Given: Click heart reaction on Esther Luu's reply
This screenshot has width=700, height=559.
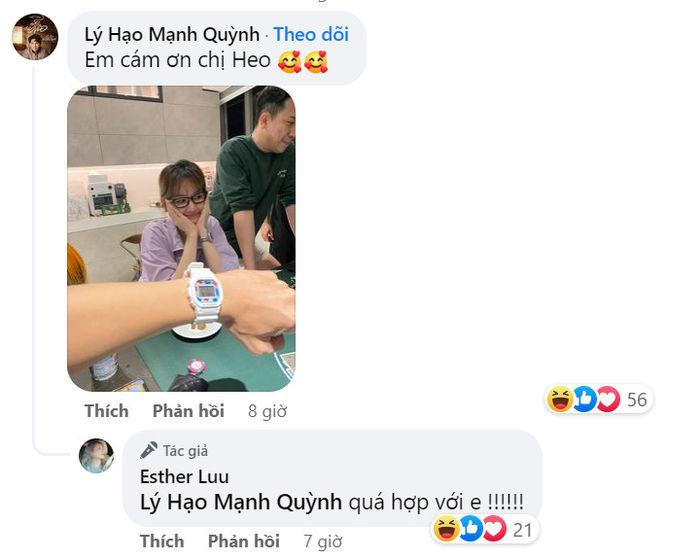Looking at the screenshot, I should pos(495,529).
